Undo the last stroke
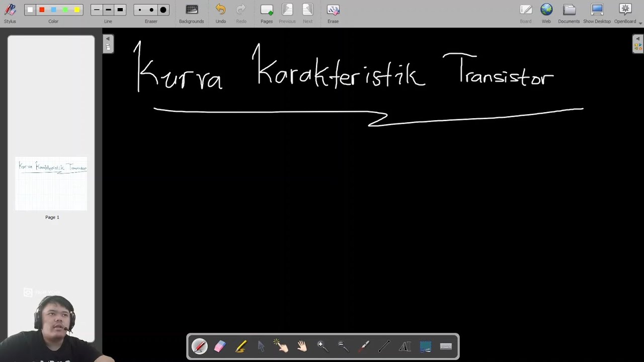Image resolution: width=644 pixels, height=362 pixels. pyautogui.click(x=220, y=14)
